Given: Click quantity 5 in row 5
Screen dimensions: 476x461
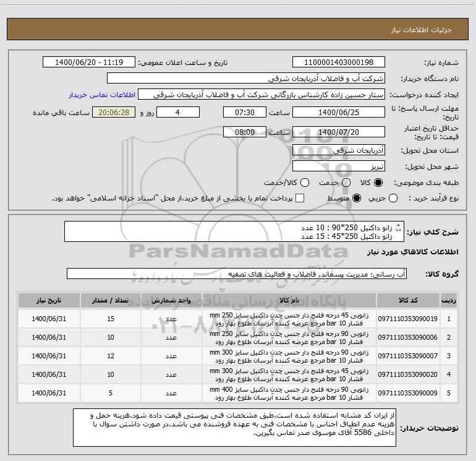Looking at the screenshot, I should click(111, 393).
